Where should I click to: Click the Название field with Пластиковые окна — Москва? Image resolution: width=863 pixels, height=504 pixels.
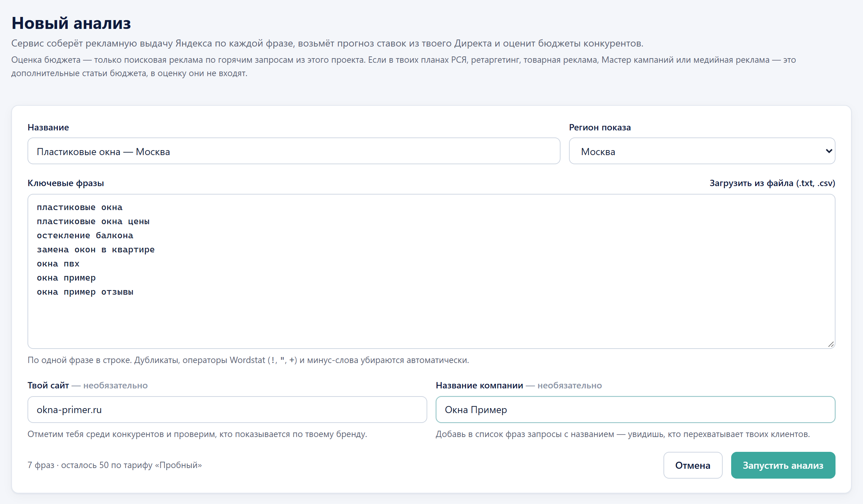(294, 151)
